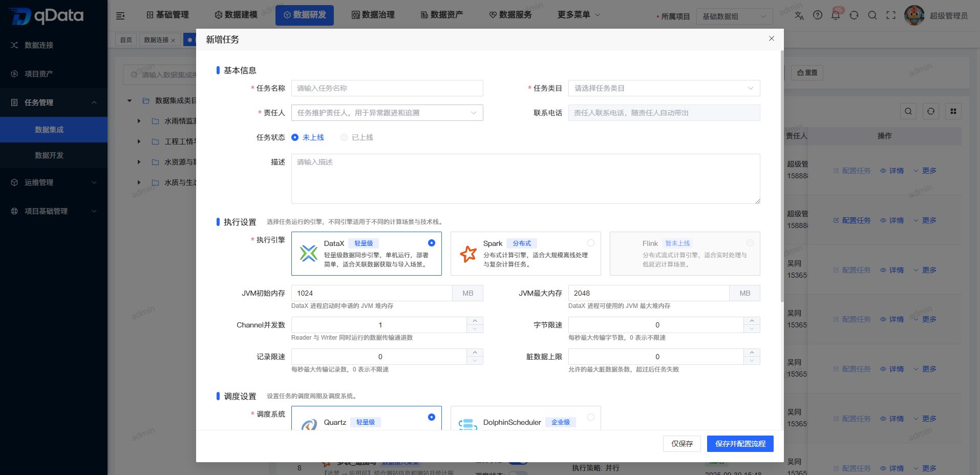Select 已上线 task status radio
The height and width of the screenshot is (475, 980).
[x=344, y=137]
